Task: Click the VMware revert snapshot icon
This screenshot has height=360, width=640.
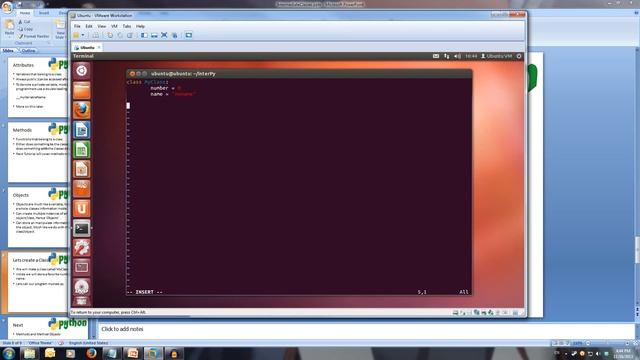Action: pos(120,35)
